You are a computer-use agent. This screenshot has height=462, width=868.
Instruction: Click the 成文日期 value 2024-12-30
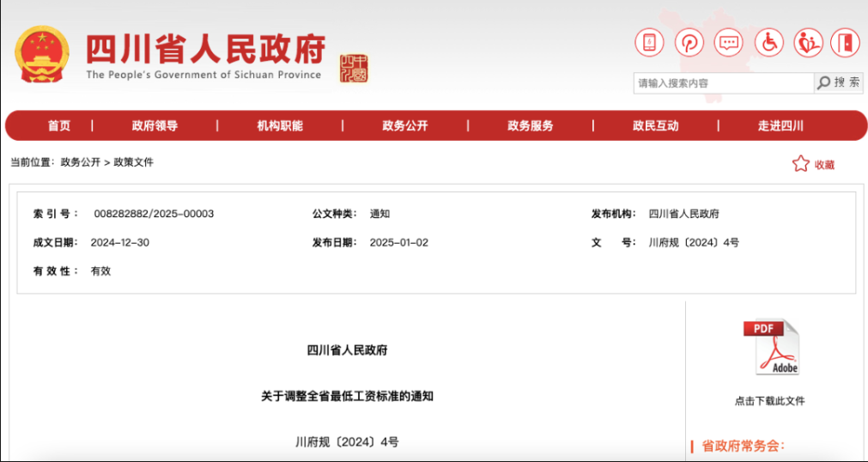click(x=120, y=243)
